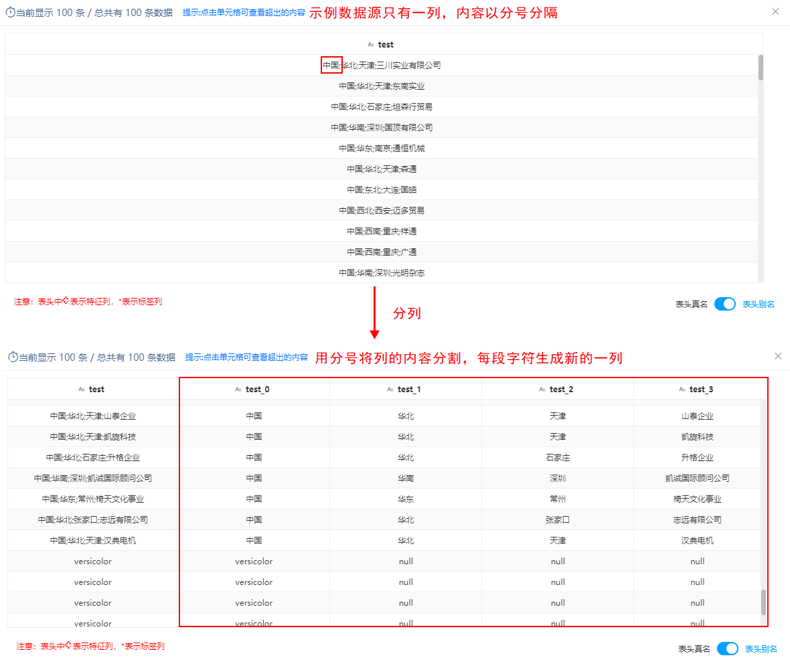Click the 表头真名 label in lower panel
This screenshot has height=672, width=790.
pos(694,649)
